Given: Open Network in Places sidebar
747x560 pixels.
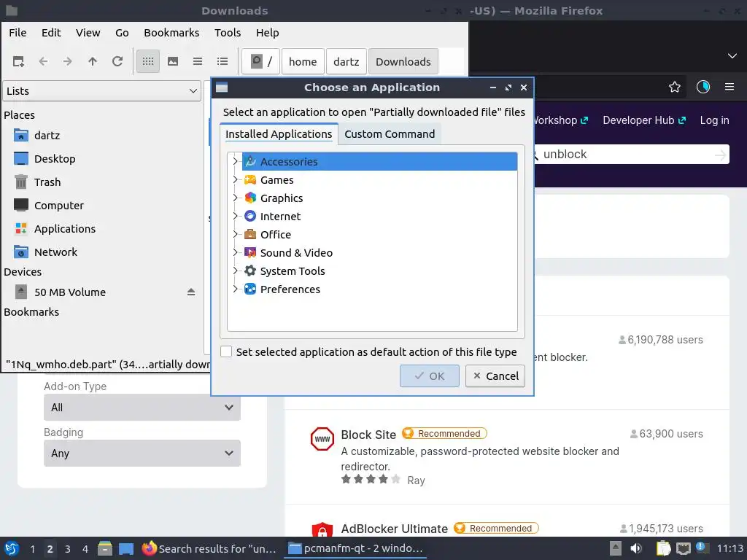Looking at the screenshot, I should (x=55, y=252).
